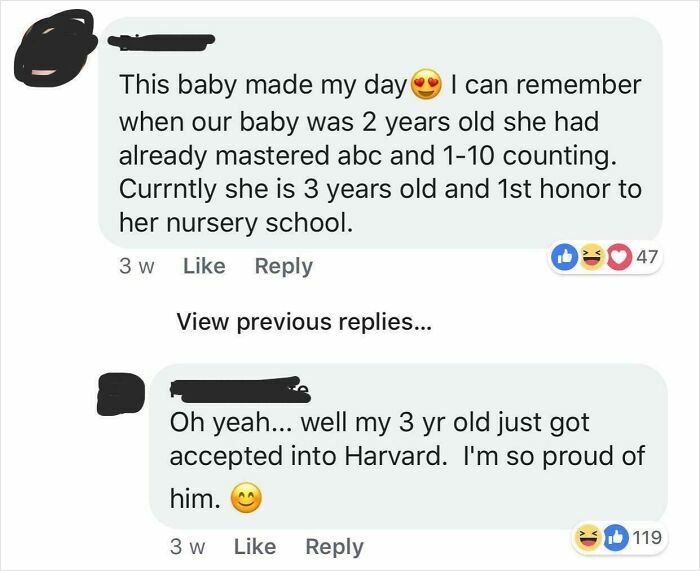Viewport: 700px width, 571px height.
Task: Show who reacted via the 47 count
Action: 646,256
